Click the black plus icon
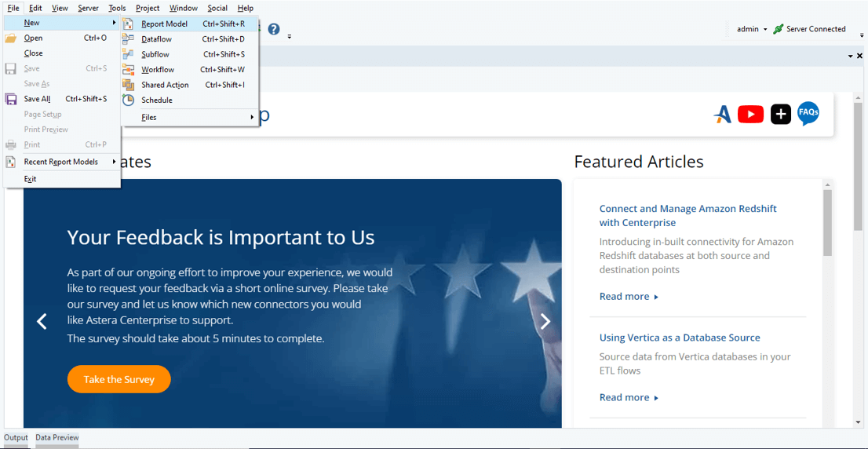This screenshot has height=449, width=868. (780, 115)
